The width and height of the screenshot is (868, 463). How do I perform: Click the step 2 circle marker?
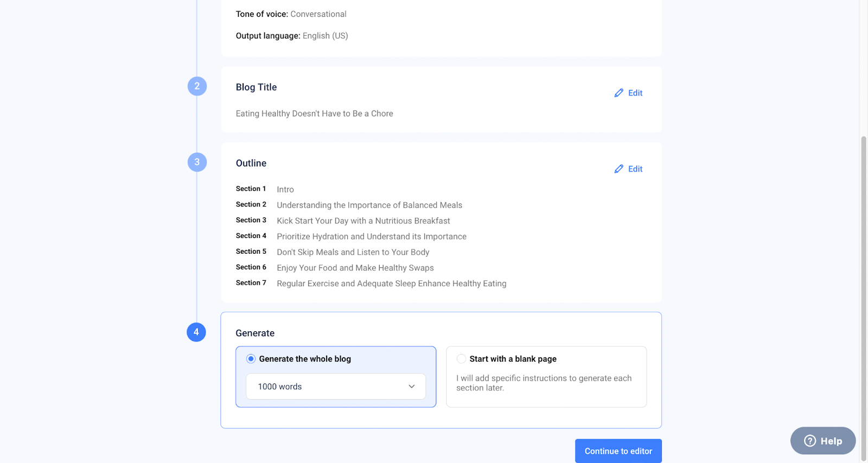point(197,86)
